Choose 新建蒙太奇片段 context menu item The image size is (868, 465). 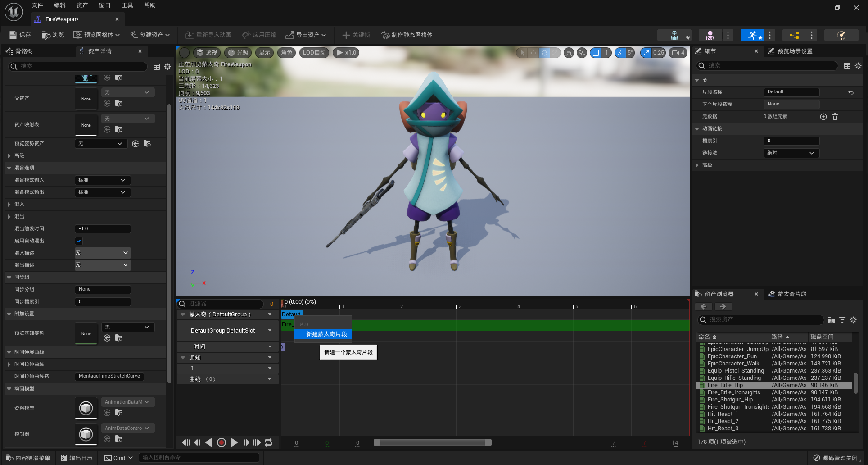click(323, 334)
